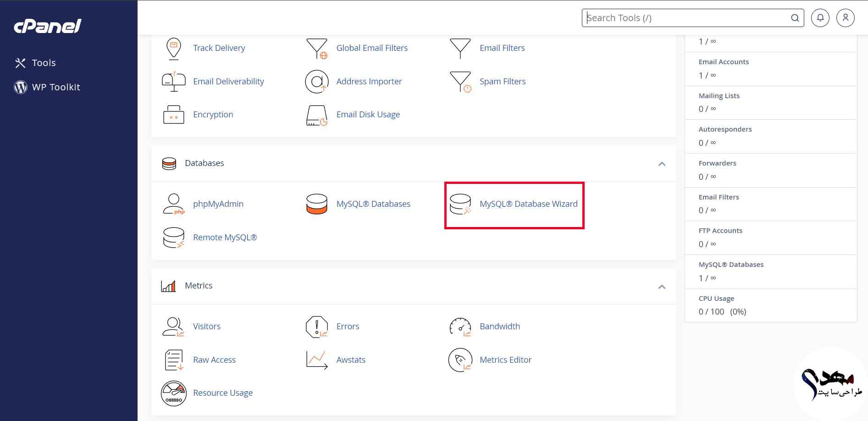
Task: Click the Databases section stack icon
Action: point(169,164)
